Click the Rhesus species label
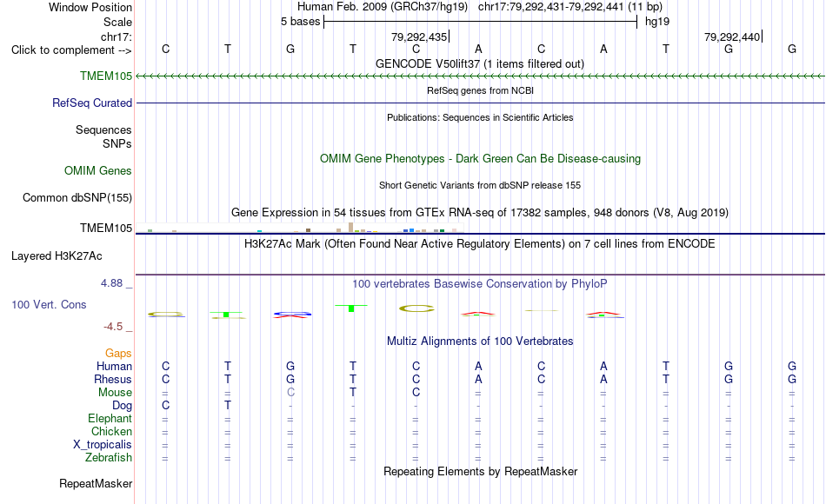 tap(113, 379)
